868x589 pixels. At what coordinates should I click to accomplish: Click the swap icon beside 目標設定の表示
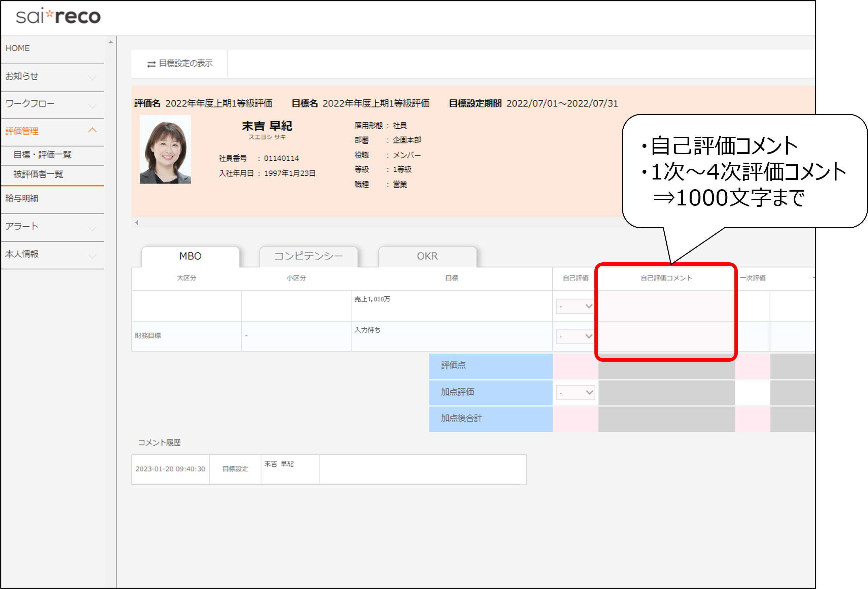pos(151,64)
